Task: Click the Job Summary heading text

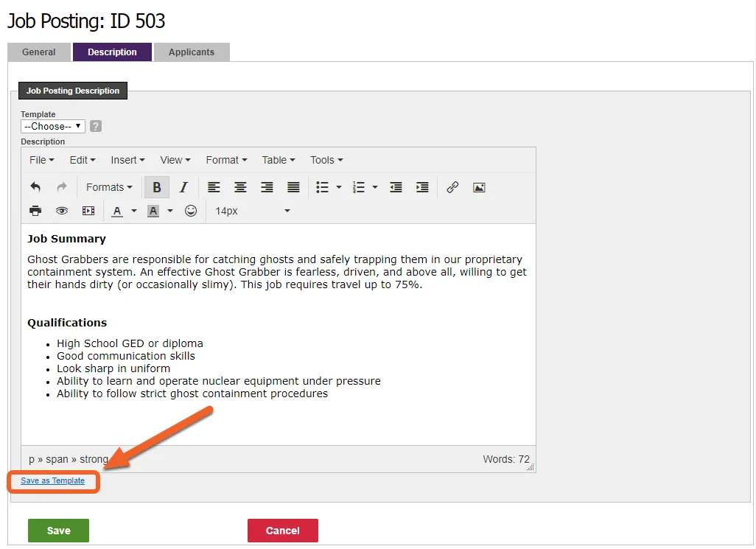Action: click(66, 239)
